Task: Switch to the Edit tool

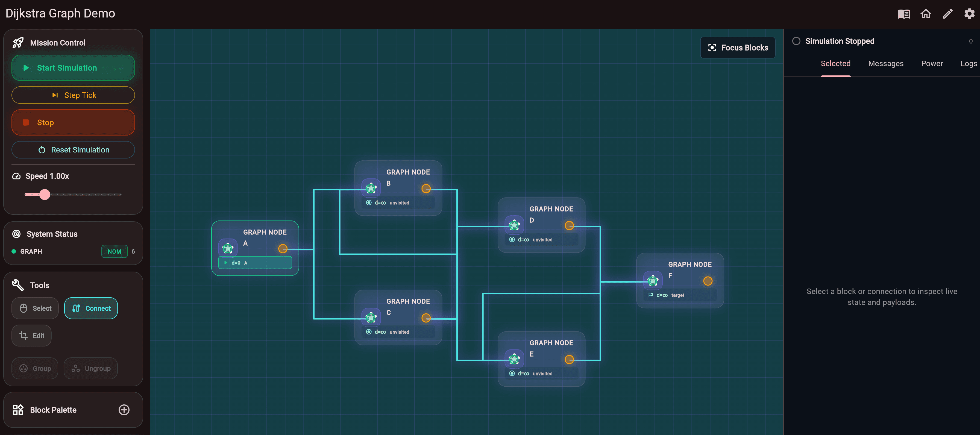Action: coord(32,336)
